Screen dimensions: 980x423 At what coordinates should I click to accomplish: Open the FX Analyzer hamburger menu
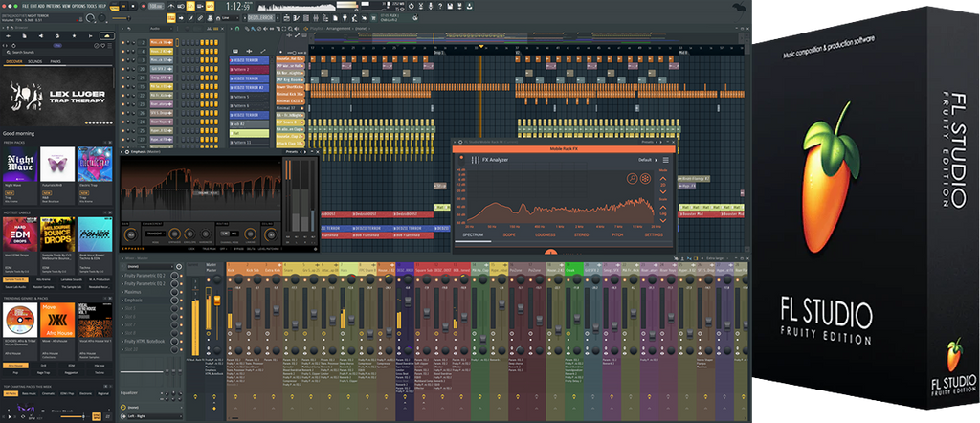point(666,160)
